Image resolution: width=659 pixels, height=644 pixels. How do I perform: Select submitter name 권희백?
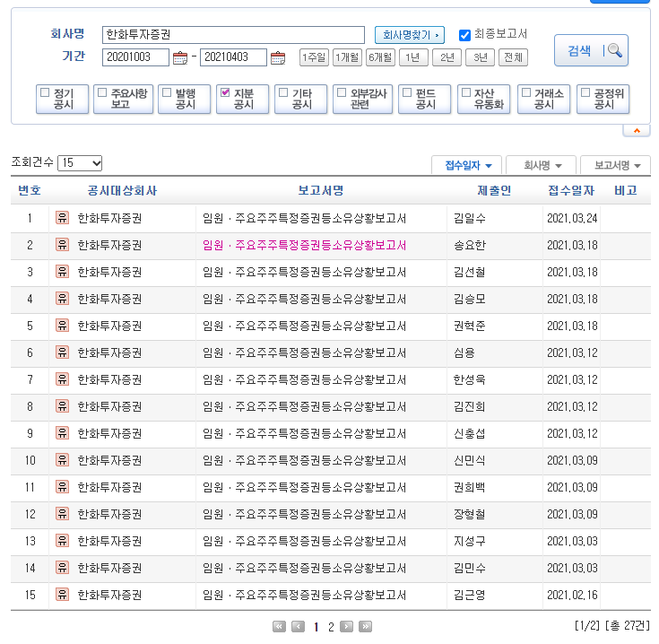coord(470,487)
